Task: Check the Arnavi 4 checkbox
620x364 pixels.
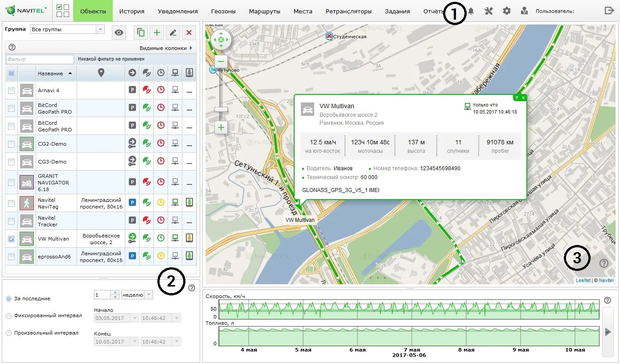Action: coord(12,90)
